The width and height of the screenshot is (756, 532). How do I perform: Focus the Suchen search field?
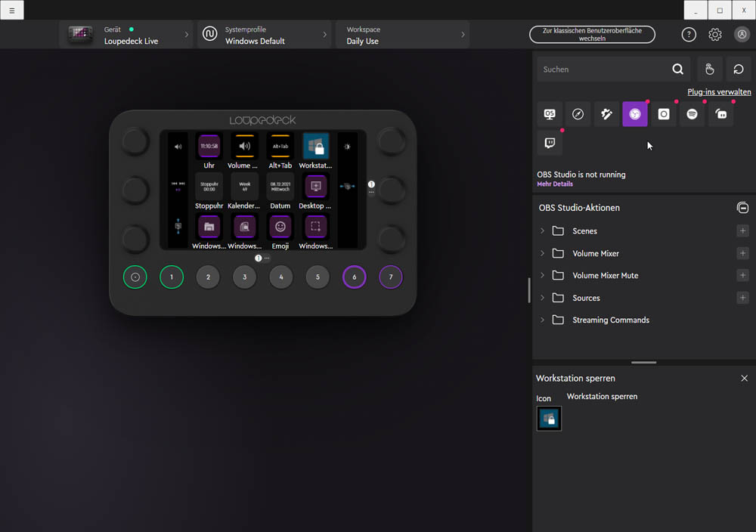pos(605,70)
